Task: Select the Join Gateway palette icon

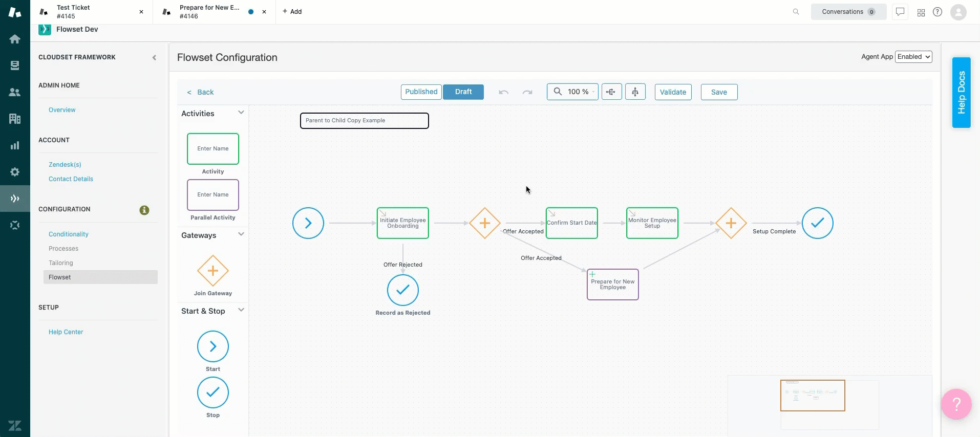Action: [x=213, y=271]
